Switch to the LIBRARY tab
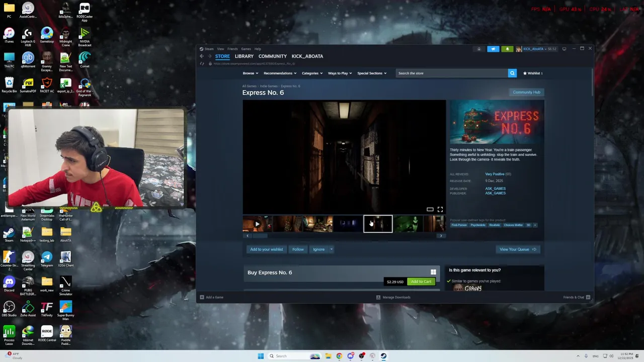 click(244, 56)
